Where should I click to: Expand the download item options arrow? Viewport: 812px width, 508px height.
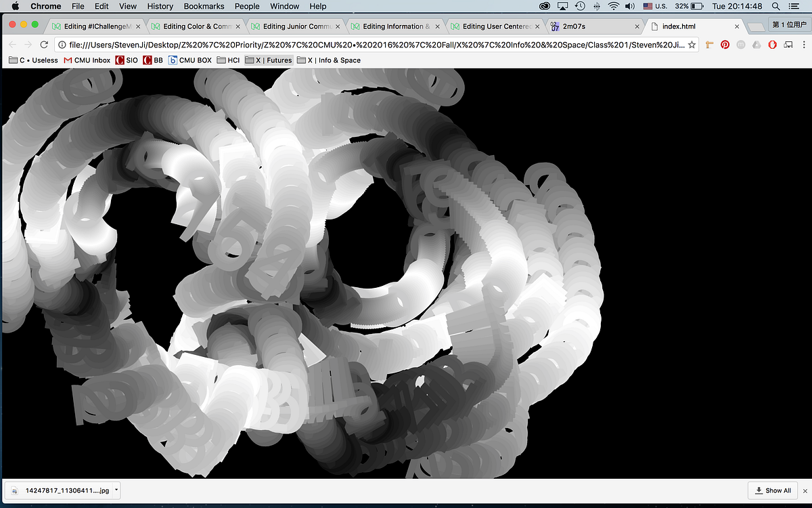pos(116,490)
